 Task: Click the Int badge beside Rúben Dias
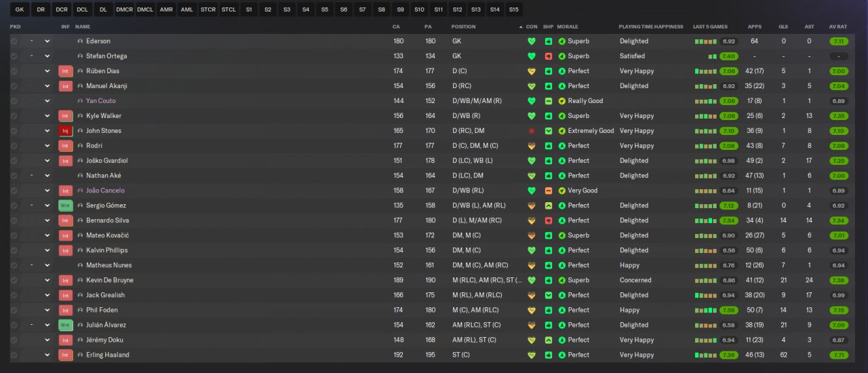tap(66, 71)
